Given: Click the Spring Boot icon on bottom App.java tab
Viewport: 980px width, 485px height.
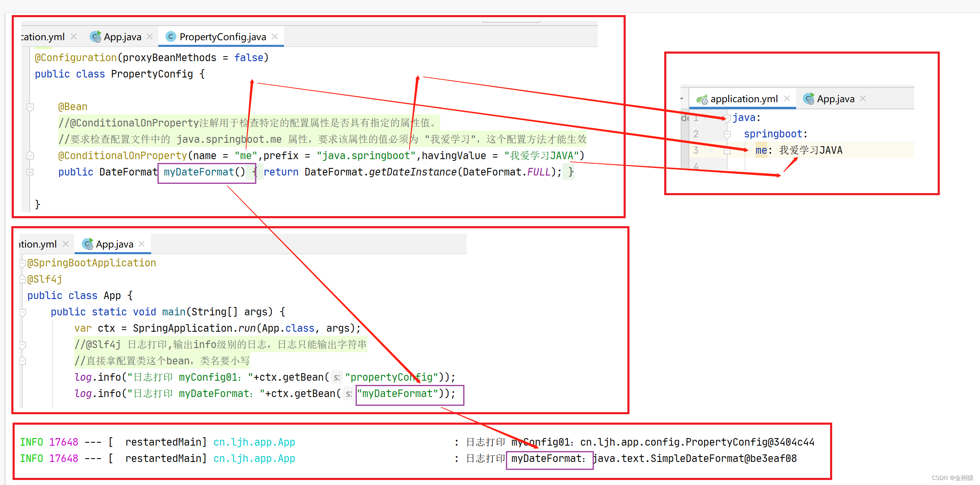Looking at the screenshot, I should click(x=88, y=244).
